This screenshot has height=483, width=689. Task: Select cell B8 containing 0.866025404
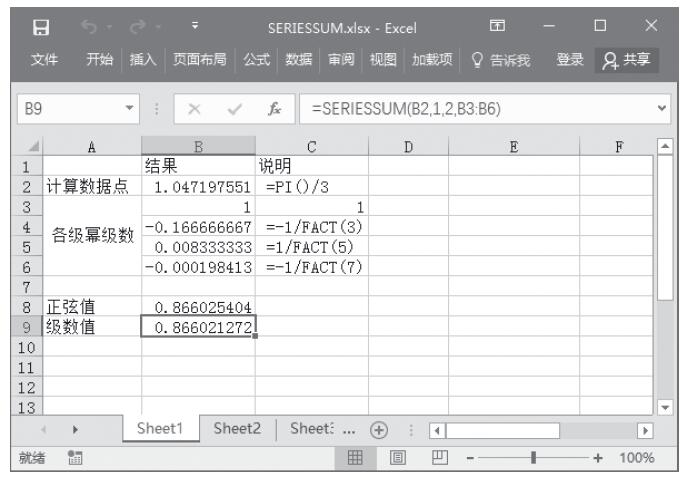198,309
